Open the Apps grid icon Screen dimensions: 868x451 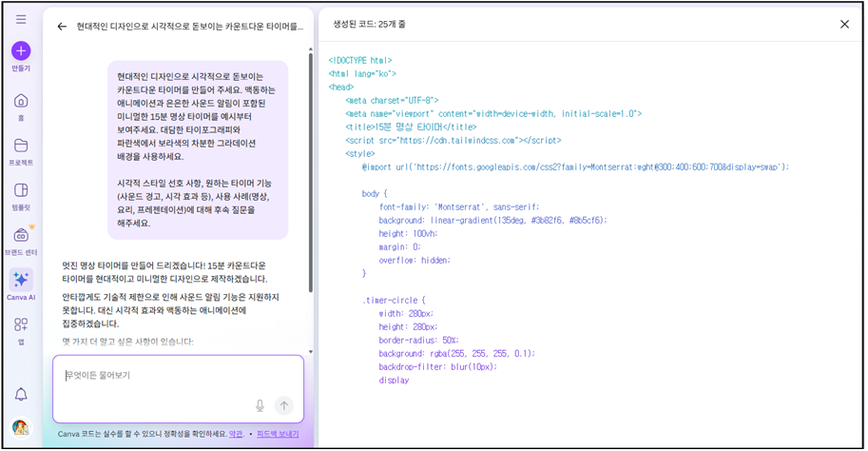(x=21, y=324)
